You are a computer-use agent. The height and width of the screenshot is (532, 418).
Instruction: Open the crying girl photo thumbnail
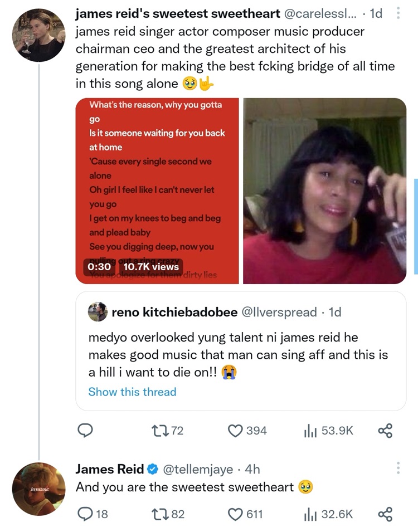[325, 191]
